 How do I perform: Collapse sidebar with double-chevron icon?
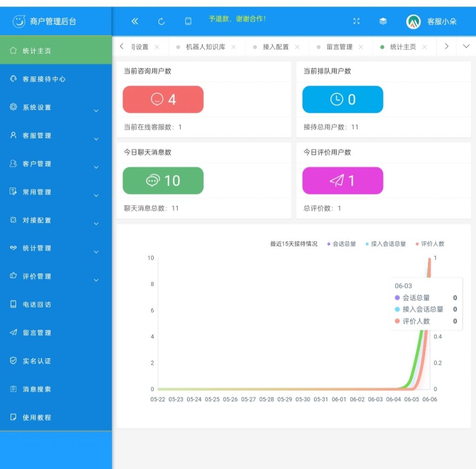135,21
